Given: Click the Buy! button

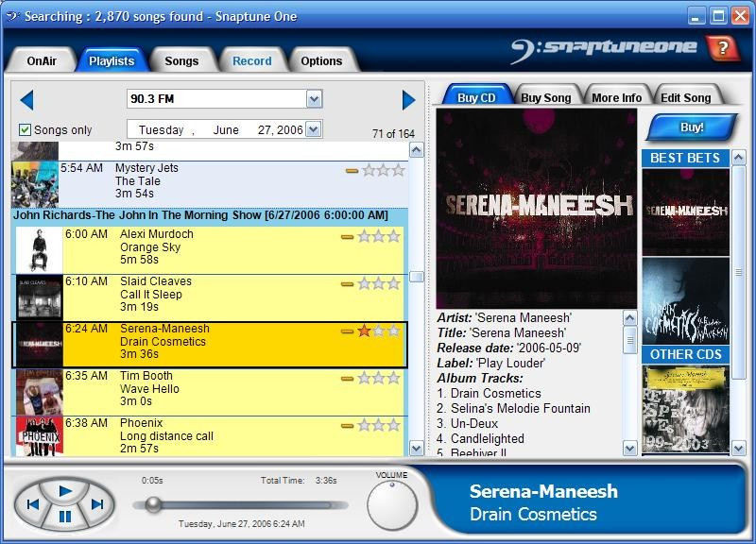Looking at the screenshot, I should tap(692, 127).
